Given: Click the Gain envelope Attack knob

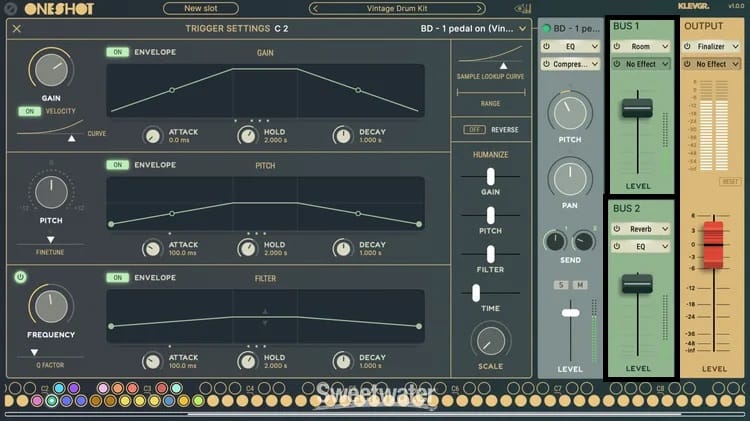Looking at the screenshot, I should point(153,136).
